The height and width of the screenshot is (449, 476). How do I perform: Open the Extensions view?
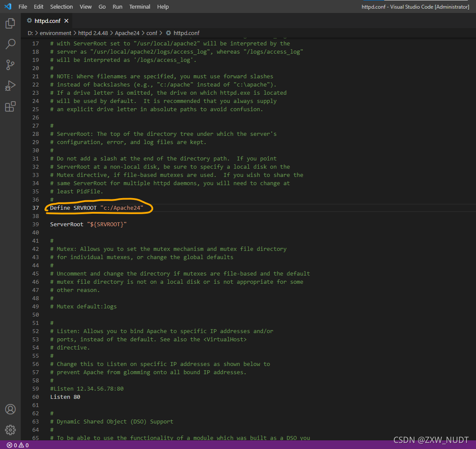tap(10, 106)
